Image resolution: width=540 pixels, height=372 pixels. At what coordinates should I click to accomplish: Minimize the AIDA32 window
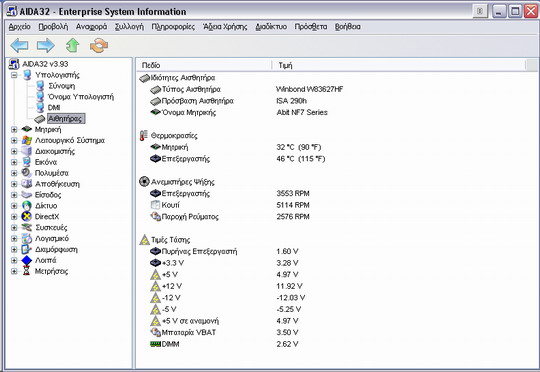pyautogui.click(x=499, y=11)
